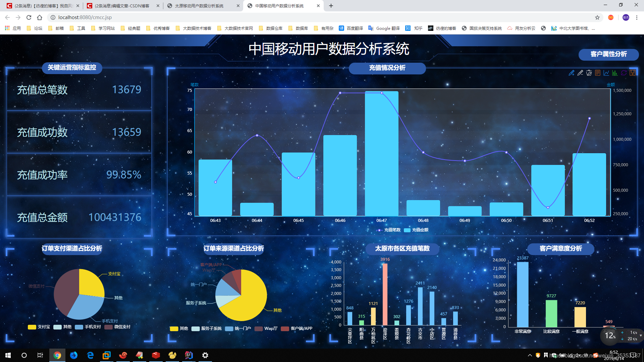Toggle 手机支付 legend in payment pie

88,327
